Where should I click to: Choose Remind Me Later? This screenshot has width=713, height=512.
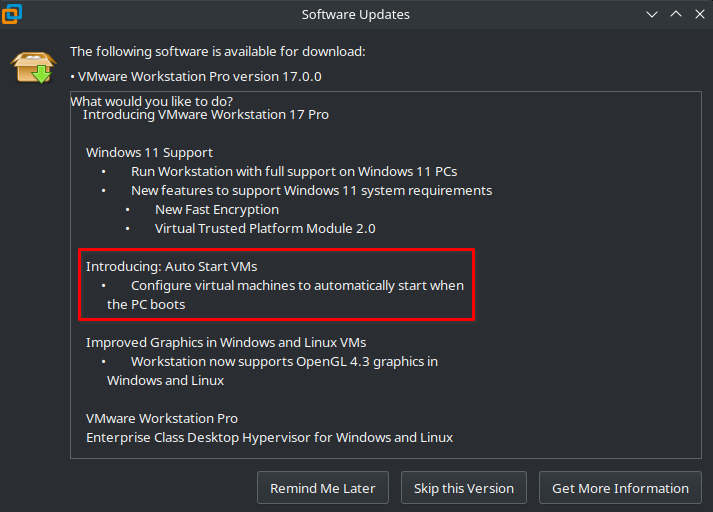click(x=323, y=488)
